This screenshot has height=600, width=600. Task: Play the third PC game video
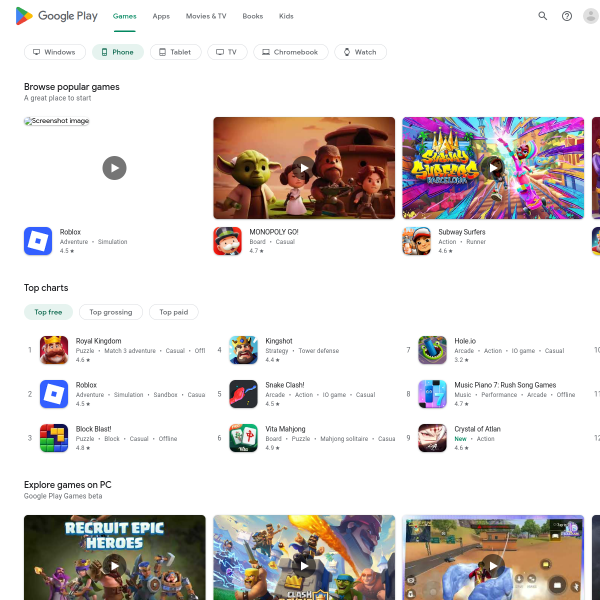click(493, 566)
